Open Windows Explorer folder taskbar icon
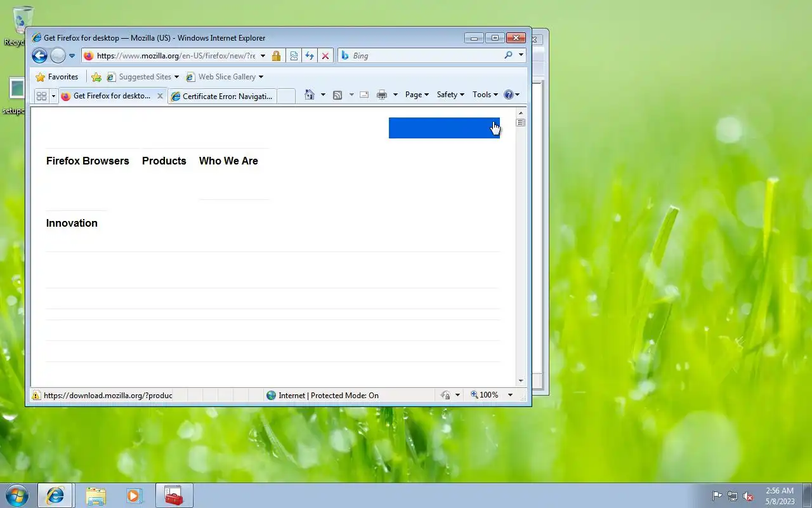Screen dimensions: 812x508 pyautogui.click(x=96, y=495)
